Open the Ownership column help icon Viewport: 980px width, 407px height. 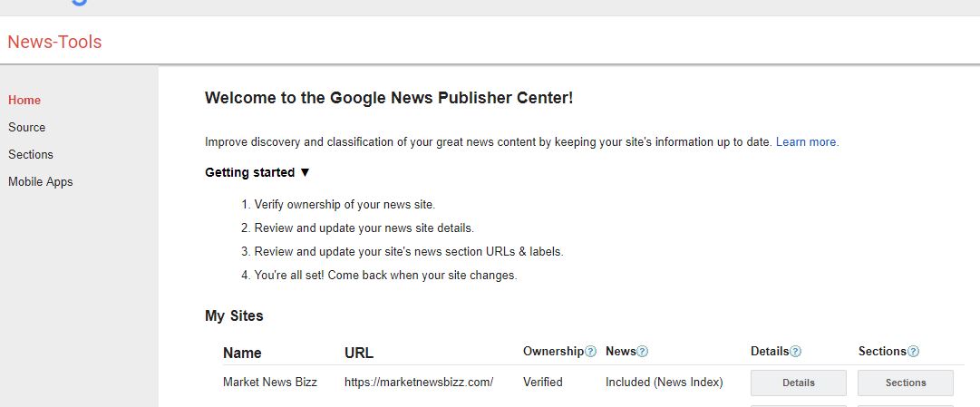tap(590, 352)
